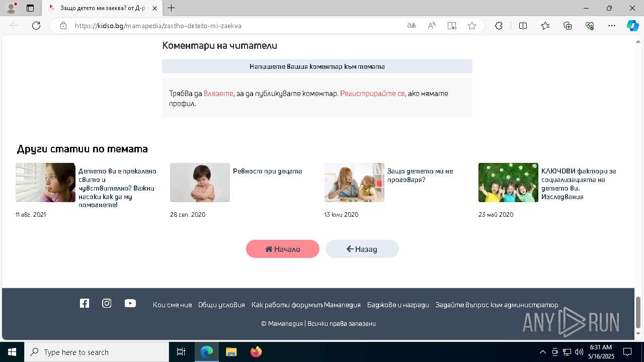This screenshot has width=644, height=362.
Task: Click the scrollbar down arrow
Action: (638, 334)
